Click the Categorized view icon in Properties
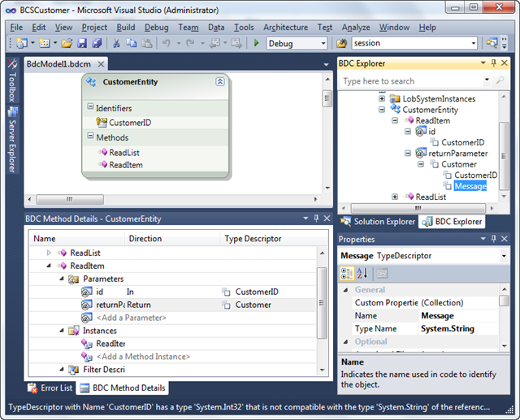Image resolution: width=520 pixels, height=420 pixels. tap(347, 274)
